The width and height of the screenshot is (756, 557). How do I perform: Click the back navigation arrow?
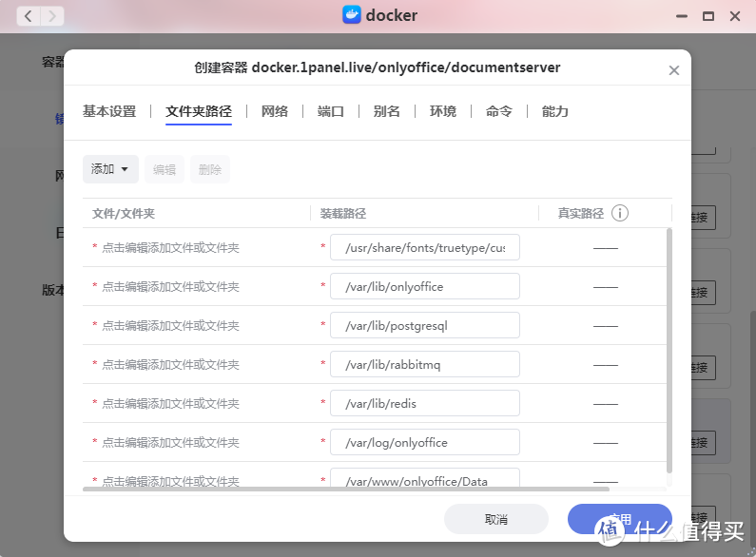pyautogui.click(x=29, y=16)
